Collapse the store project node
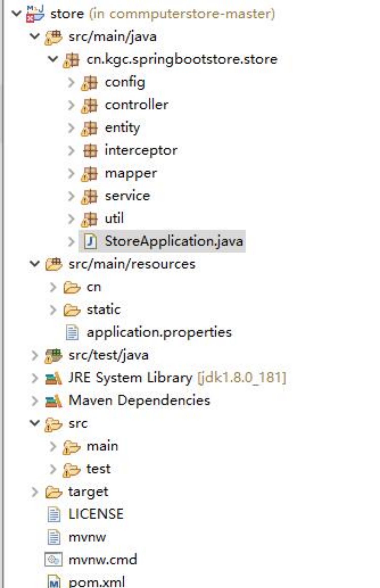Image resolution: width=380 pixels, height=588 pixels. tap(16, 13)
